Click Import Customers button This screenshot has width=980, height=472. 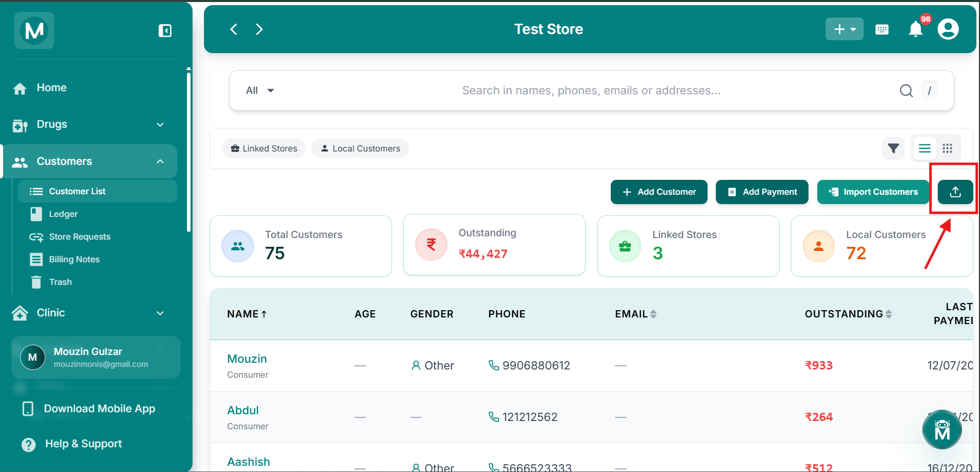point(873,192)
